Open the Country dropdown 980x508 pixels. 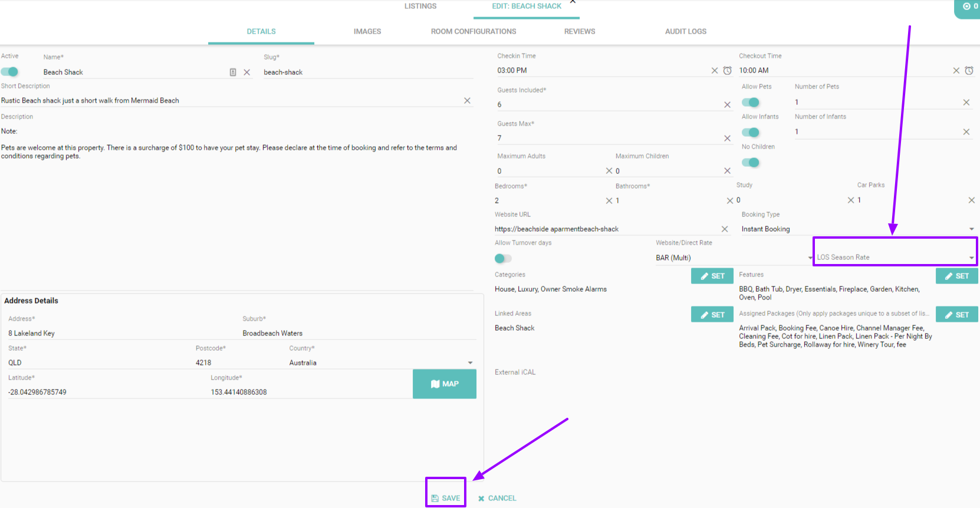pyautogui.click(x=470, y=363)
